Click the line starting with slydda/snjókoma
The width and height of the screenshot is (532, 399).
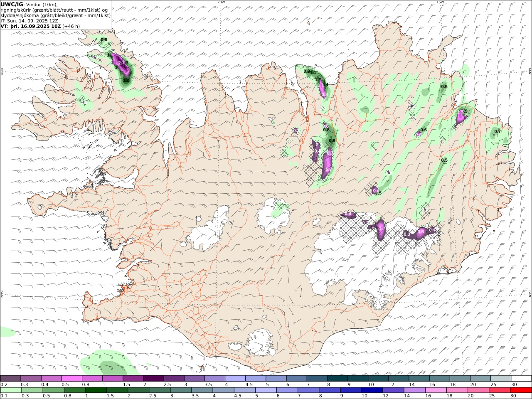[x=56, y=15]
